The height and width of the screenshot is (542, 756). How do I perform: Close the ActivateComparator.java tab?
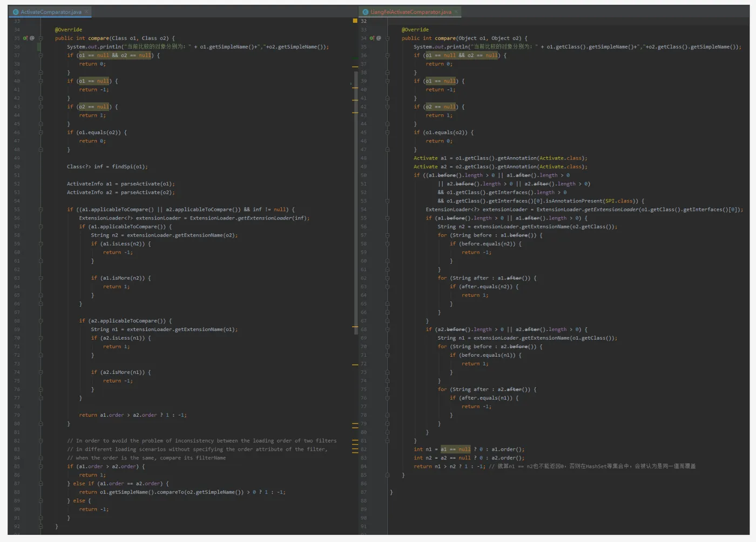coord(86,12)
